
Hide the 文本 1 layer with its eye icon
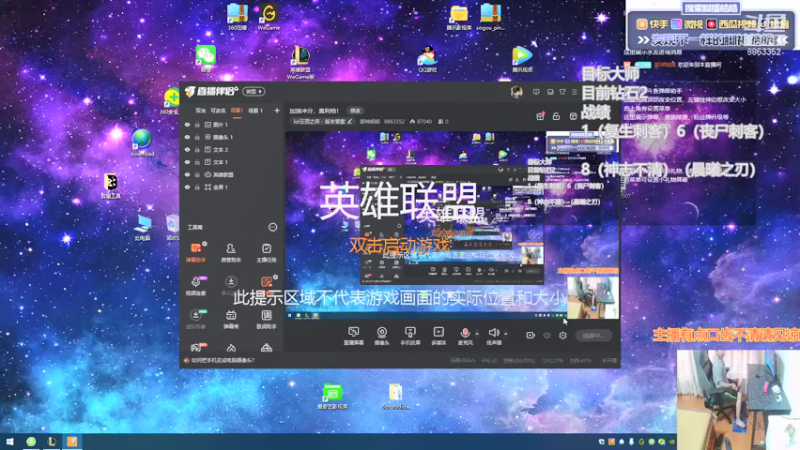[187, 162]
